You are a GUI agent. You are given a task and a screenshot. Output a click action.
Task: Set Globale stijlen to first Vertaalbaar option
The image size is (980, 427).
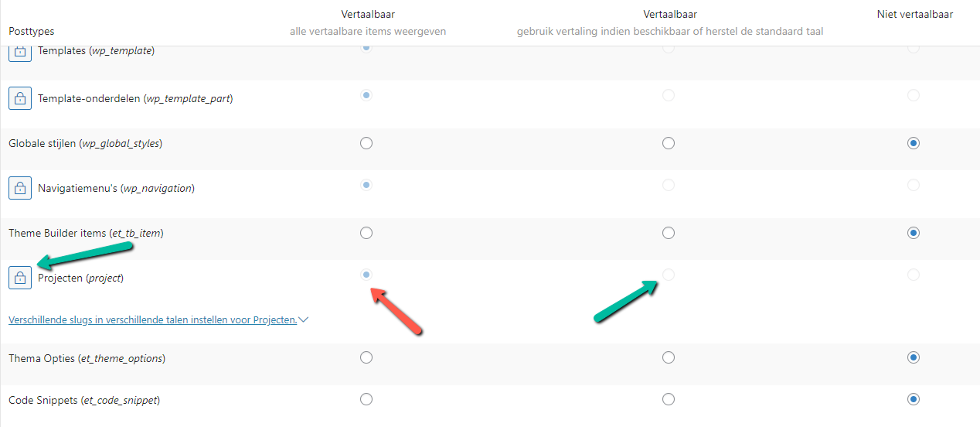(x=366, y=143)
